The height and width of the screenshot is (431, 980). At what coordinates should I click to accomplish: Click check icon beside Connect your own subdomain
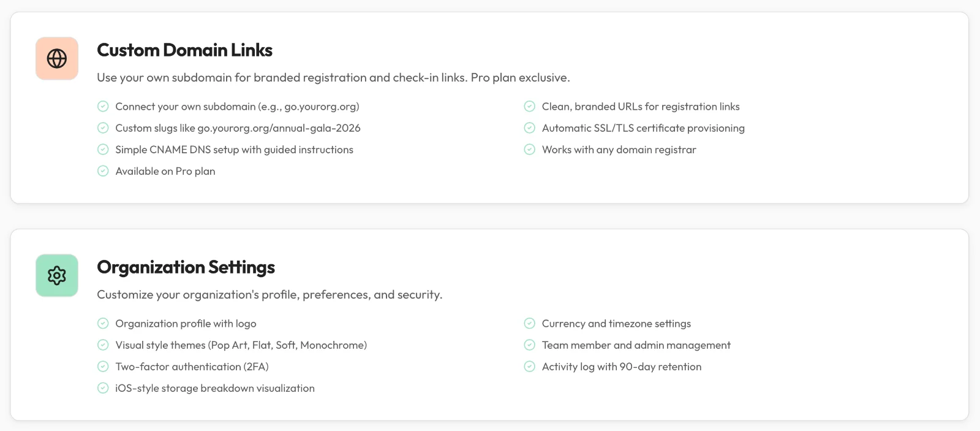point(103,107)
